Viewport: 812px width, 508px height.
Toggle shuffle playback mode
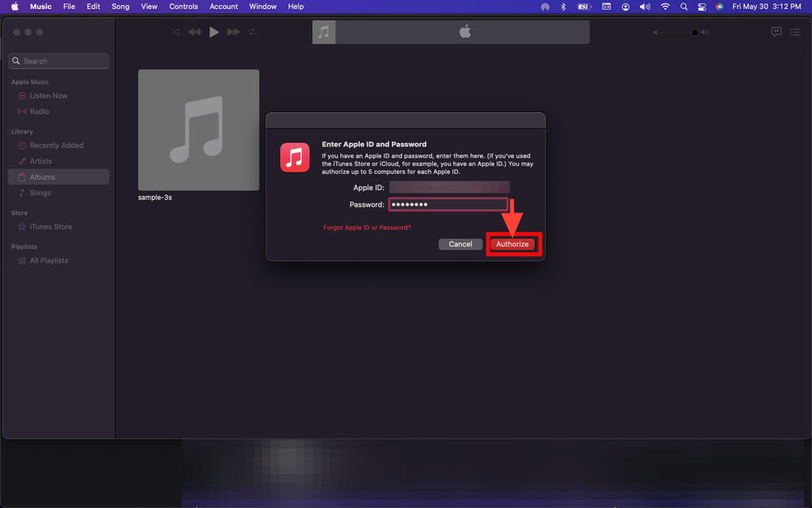click(x=175, y=32)
